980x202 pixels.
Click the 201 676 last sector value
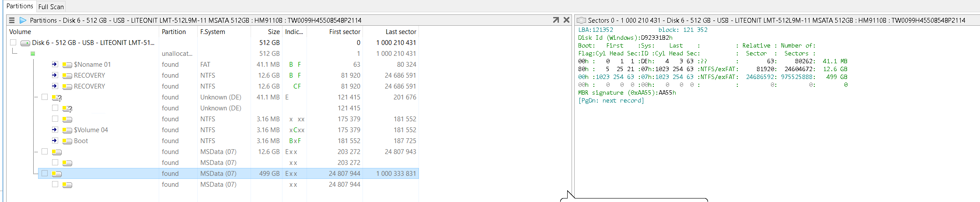[x=405, y=97]
